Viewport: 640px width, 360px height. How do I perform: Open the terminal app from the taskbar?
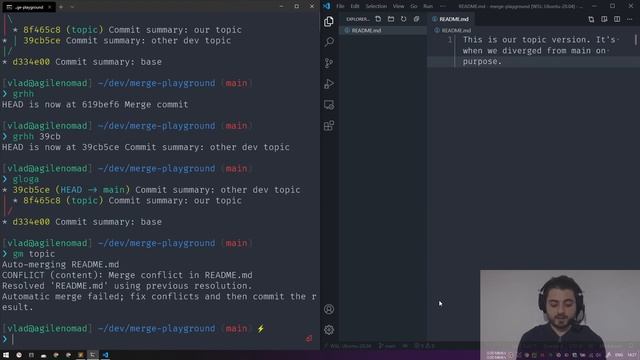point(93,355)
